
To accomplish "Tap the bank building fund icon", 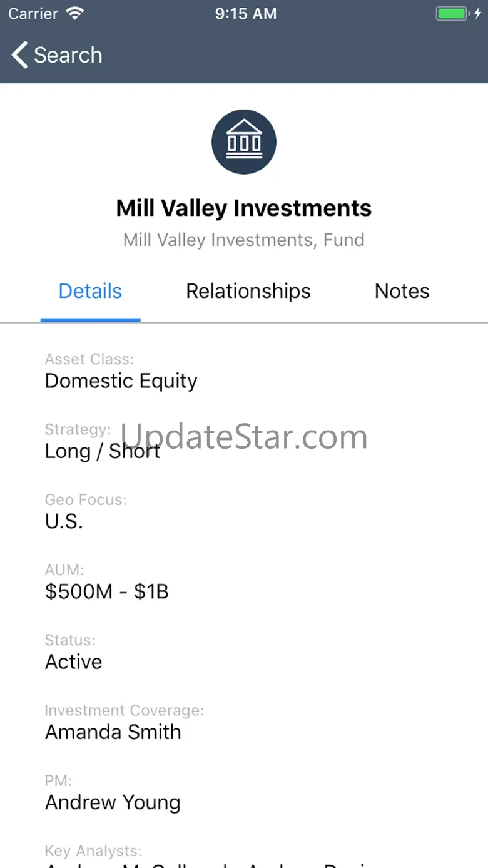I will 244,142.
